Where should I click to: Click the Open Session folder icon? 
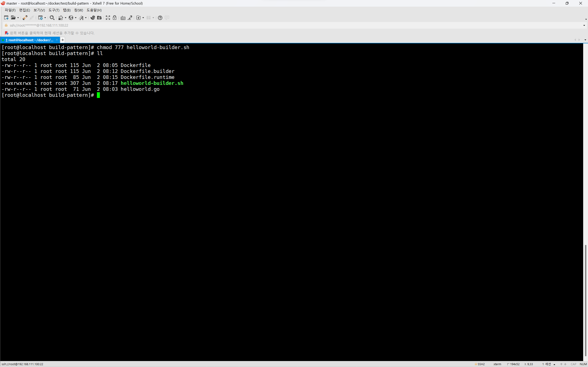pos(13,18)
